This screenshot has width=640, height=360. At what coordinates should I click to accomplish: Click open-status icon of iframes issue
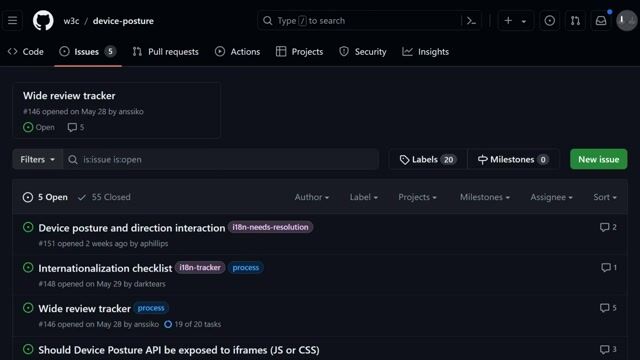click(28, 349)
